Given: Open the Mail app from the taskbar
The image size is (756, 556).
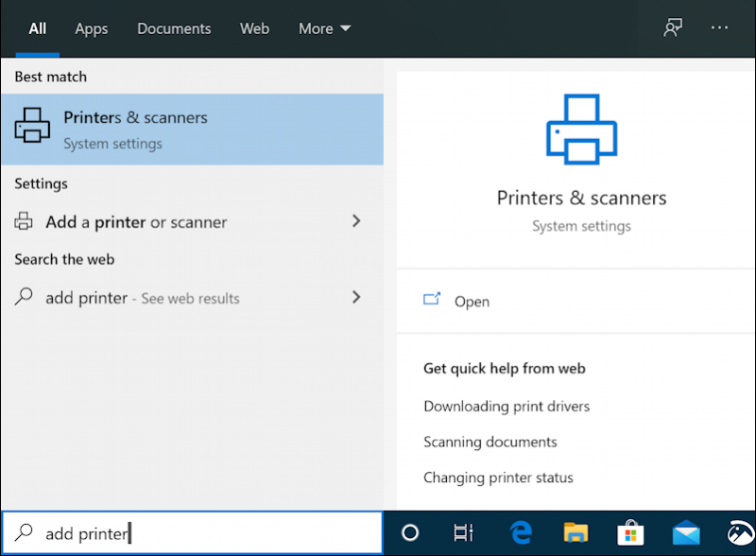Looking at the screenshot, I should pos(686,532).
